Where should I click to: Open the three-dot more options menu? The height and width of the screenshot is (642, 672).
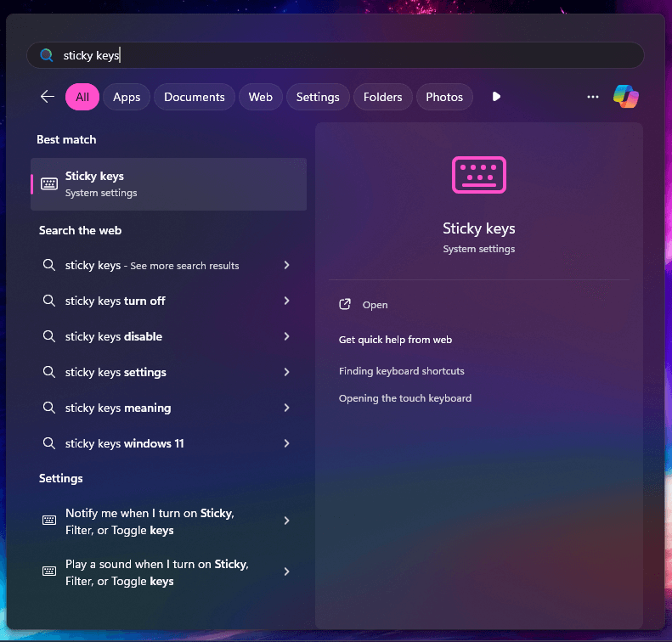(x=593, y=97)
